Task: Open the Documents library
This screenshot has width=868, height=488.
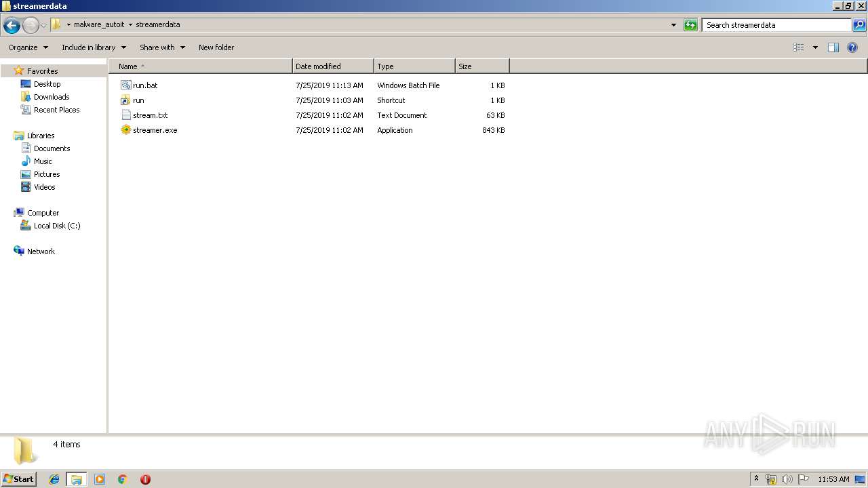Action: (x=52, y=148)
